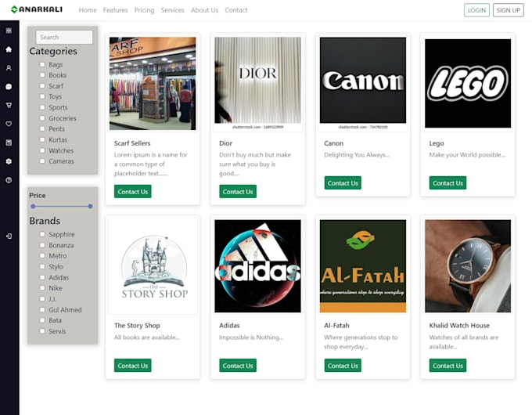The height and width of the screenshot is (415, 532).
Task: Check the Books category
Action: click(42, 75)
